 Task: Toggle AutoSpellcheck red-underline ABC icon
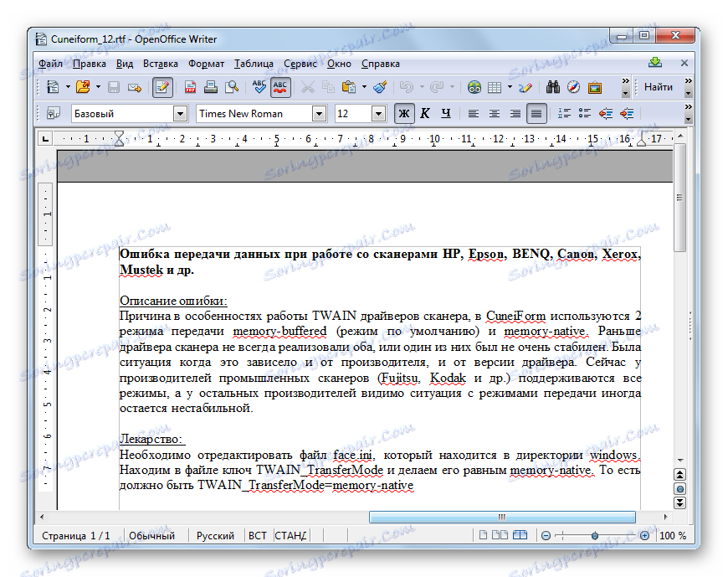(280, 87)
